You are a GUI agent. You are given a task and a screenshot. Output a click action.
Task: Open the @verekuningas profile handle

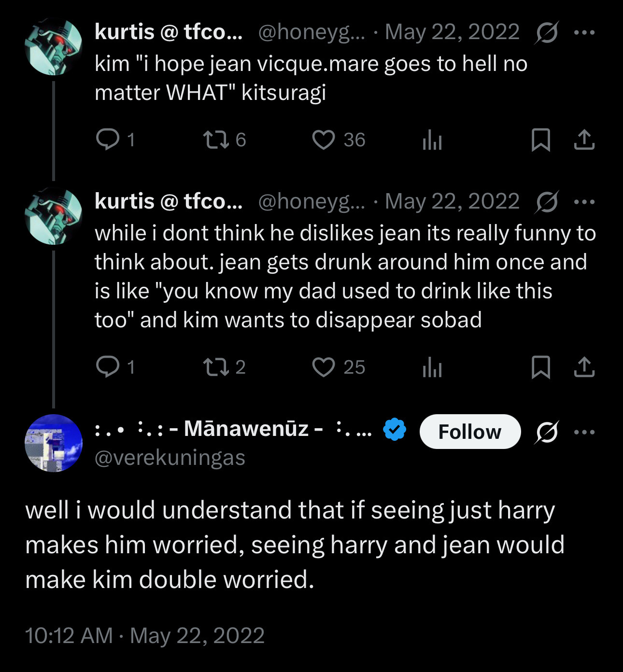[x=170, y=458]
